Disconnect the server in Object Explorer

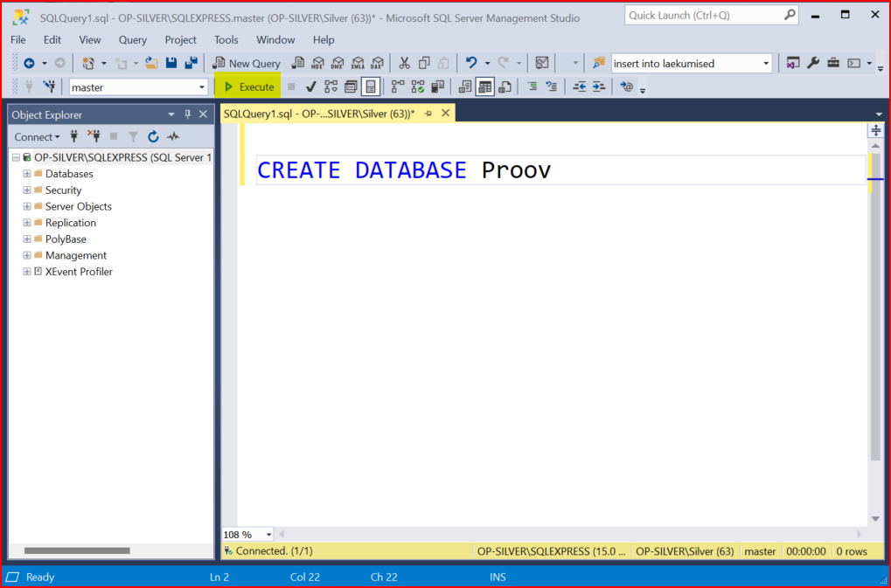pyautogui.click(x=94, y=136)
